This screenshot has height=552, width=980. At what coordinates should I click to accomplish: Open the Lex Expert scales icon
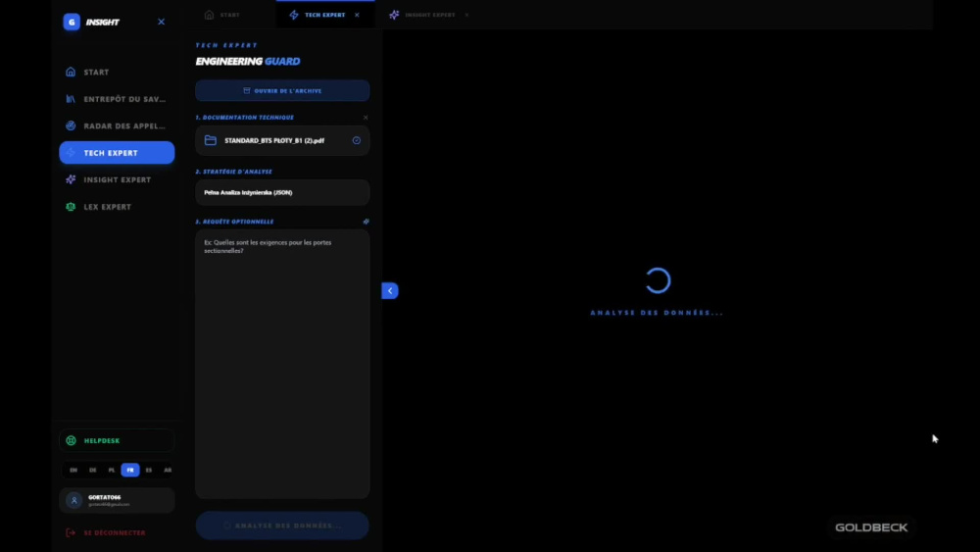pos(71,206)
